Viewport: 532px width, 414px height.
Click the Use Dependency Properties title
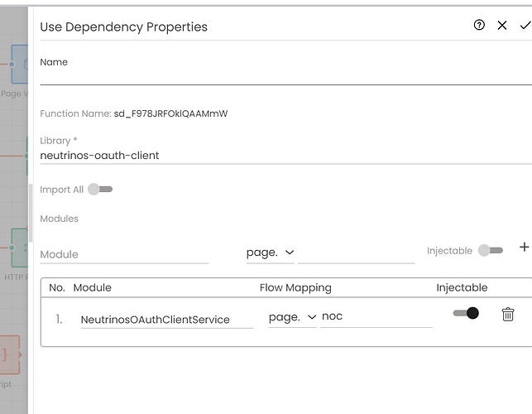tap(123, 26)
